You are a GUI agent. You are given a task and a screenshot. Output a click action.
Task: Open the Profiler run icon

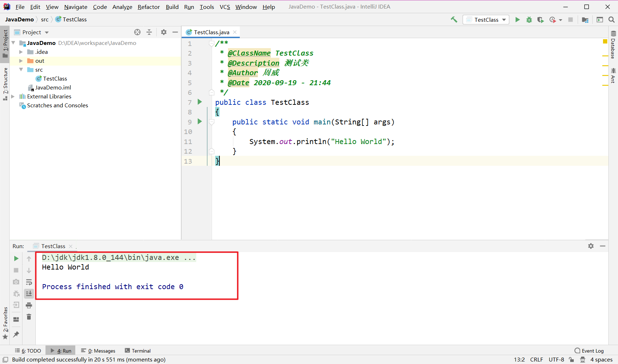[553, 20]
